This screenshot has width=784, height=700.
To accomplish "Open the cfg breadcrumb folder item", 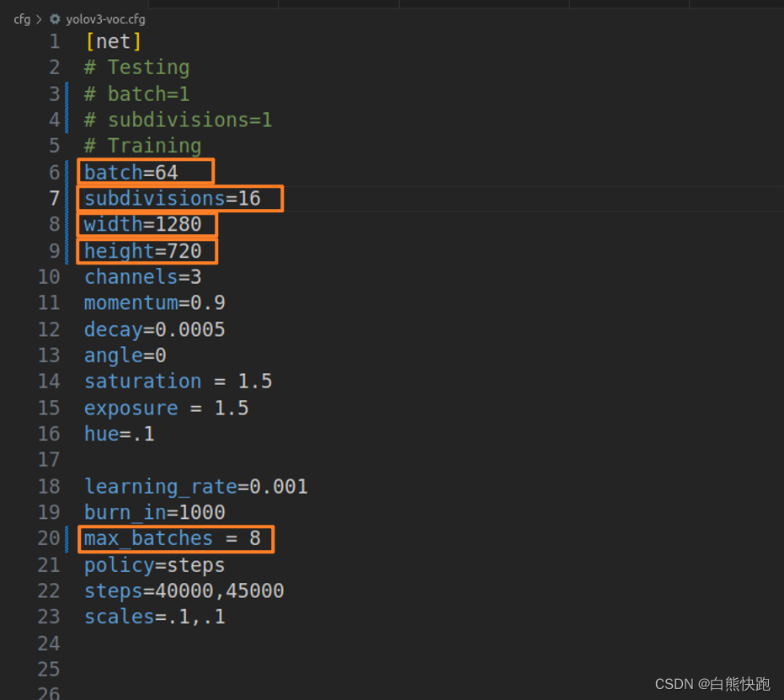I will point(21,19).
